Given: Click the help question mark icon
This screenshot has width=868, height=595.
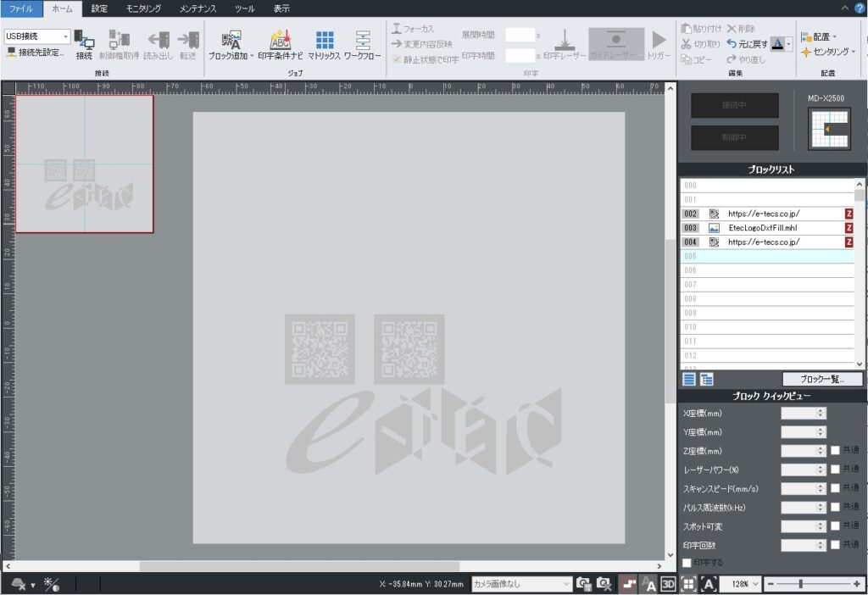Looking at the screenshot, I should coord(860,8).
